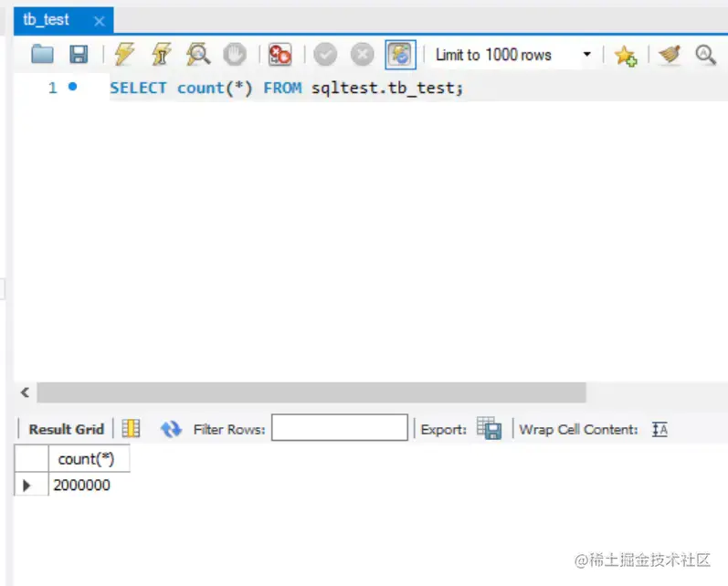The height and width of the screenshot is (586, 728).
Task: Select the result row arrow indicator
Action: 26,486
